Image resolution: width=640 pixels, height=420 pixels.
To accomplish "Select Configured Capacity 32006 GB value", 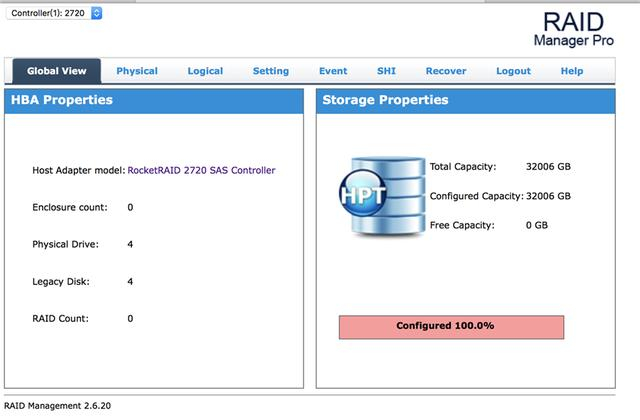I will (548, 196).
